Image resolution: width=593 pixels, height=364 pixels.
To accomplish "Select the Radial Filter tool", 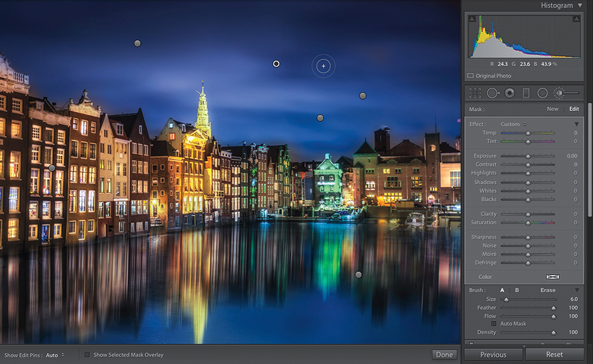I will 542,93.
